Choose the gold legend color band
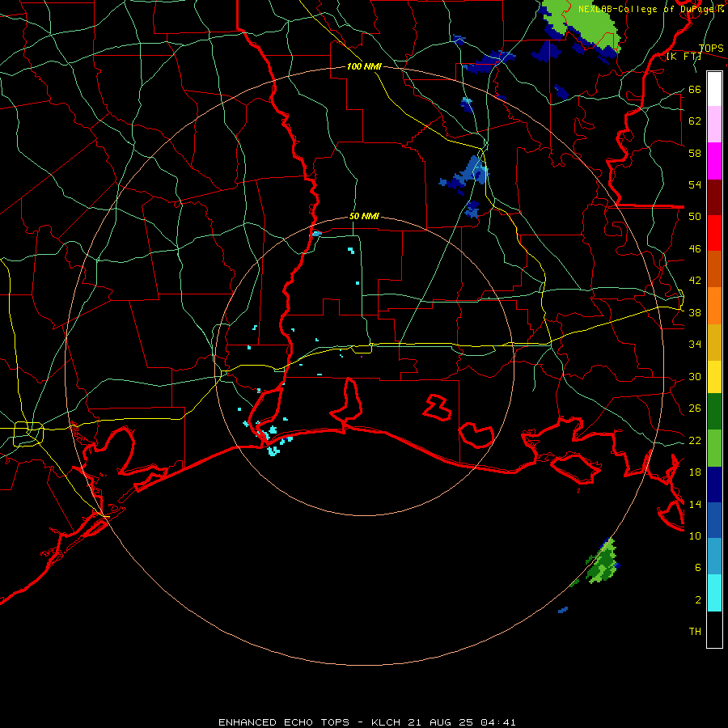Viewport: 728px width, 728px height. (x=714, y=342)
